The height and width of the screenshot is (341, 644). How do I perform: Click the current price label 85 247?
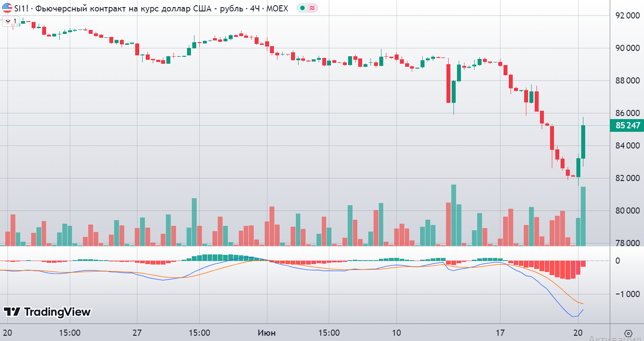click(x=627, y=125)
